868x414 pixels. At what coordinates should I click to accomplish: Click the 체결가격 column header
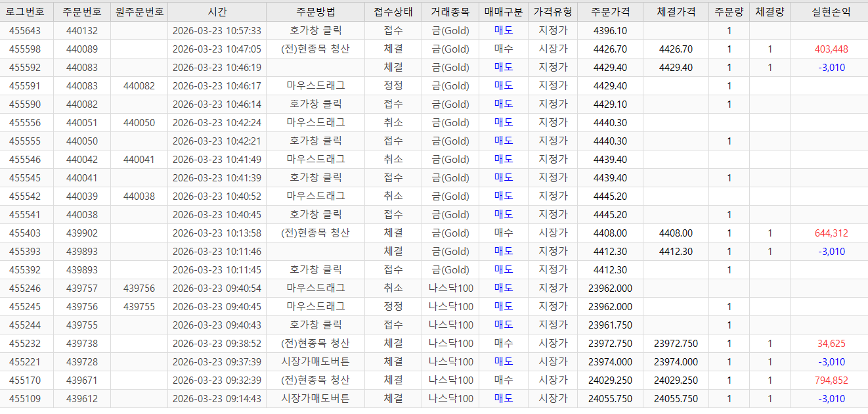coord(676,12)
